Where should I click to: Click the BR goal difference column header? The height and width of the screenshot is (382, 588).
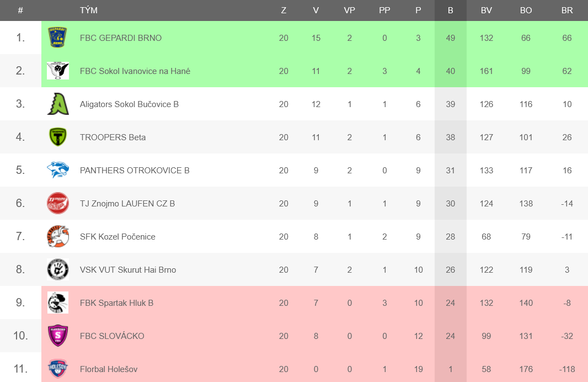coord(567,10)
